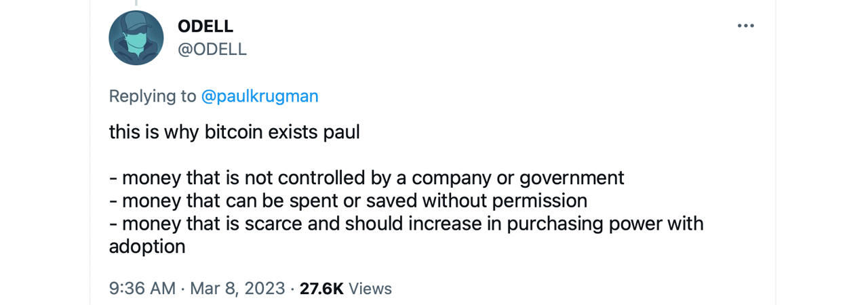Click the Mar 8, 2023 date

click(237, 288)
